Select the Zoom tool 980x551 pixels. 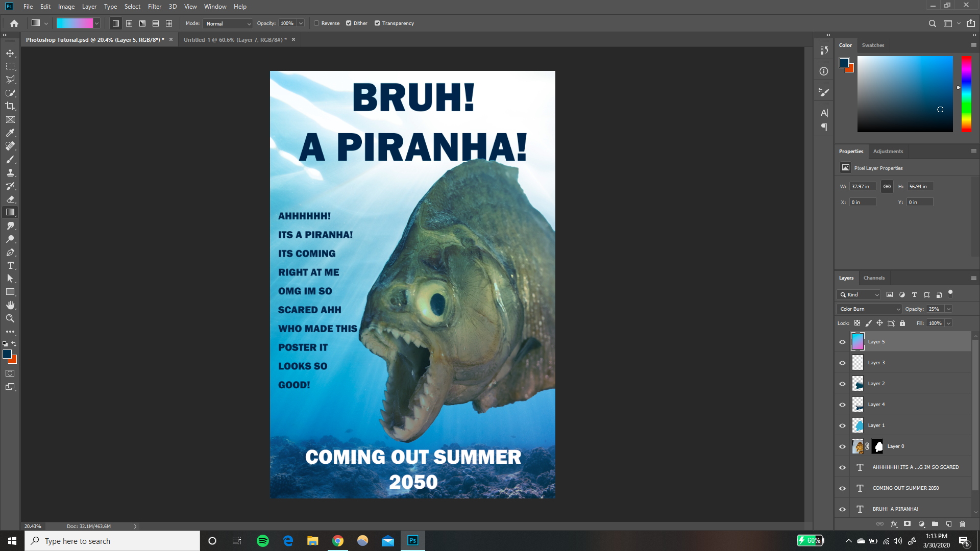10,318
